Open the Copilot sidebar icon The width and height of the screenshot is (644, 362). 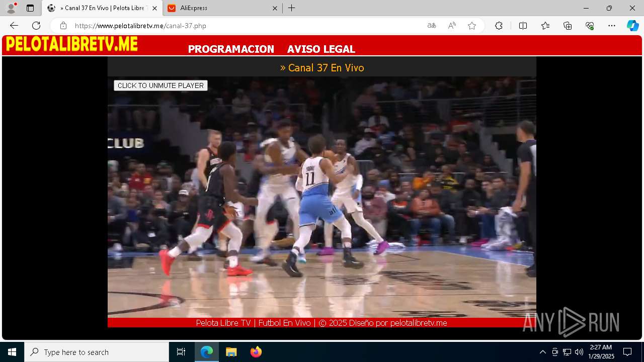coord(632,26)
